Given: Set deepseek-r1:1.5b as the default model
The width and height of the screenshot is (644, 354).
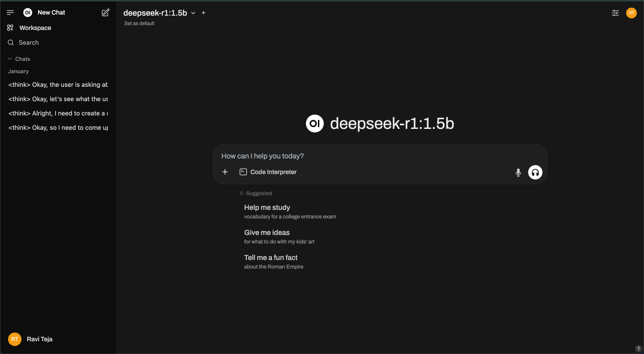Looking at the screenshot, I should 139,23.
